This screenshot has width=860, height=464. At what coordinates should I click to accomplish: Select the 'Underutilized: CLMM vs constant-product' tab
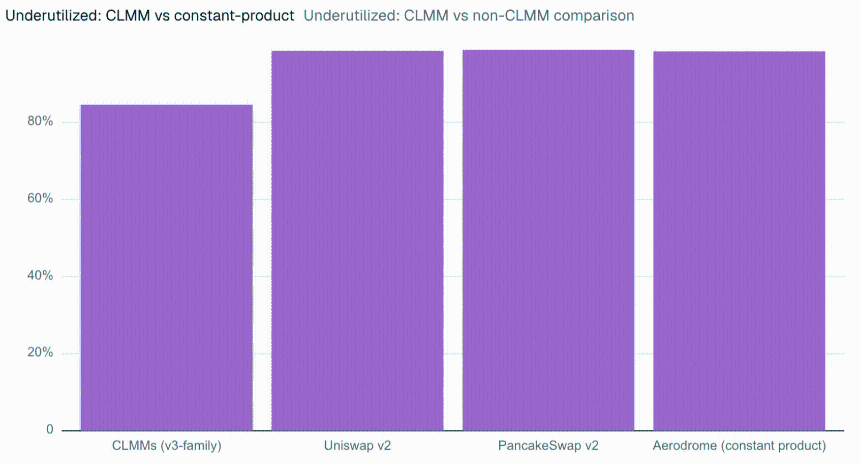coord(150,15)
